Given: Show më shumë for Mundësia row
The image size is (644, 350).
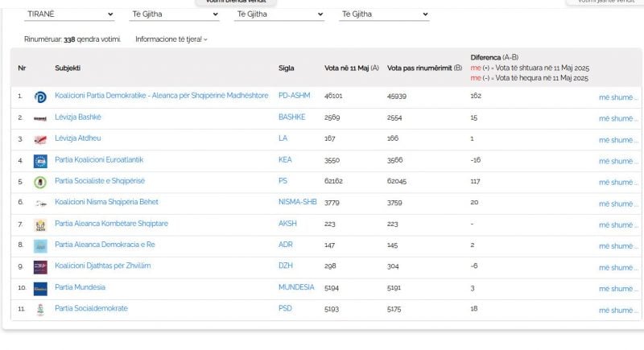Looking at the screenshot, I should click(x=618, y=289).
